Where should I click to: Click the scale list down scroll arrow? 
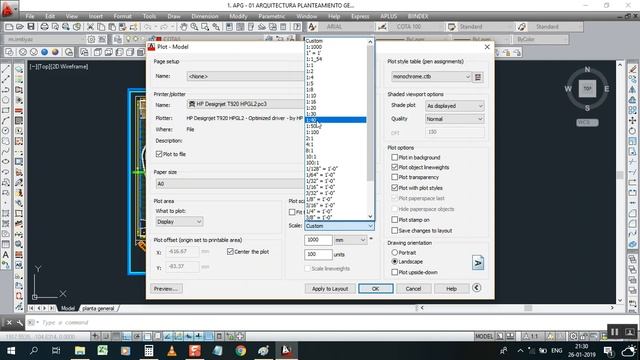[x=370, y=216]
